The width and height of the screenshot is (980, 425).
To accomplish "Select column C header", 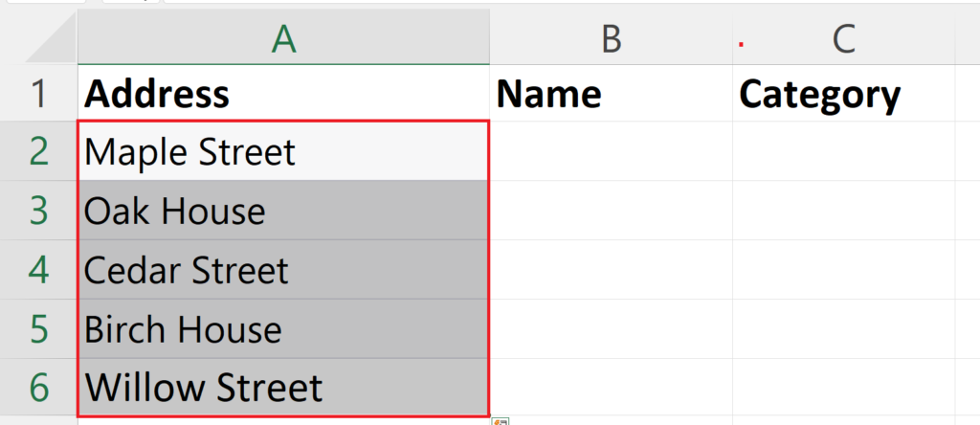I will pyautogui.click(x=844, y=39).
